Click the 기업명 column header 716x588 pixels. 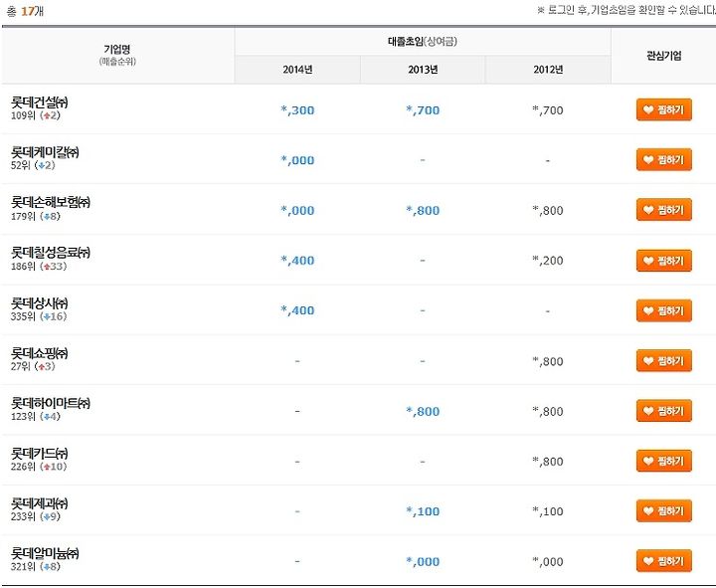coord(117,55)
